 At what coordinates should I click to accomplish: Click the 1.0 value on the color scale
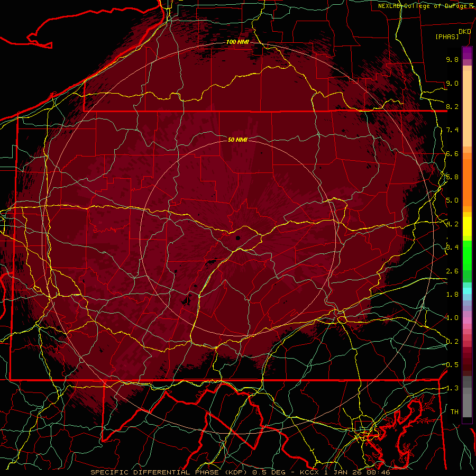[x=452, y=318]
